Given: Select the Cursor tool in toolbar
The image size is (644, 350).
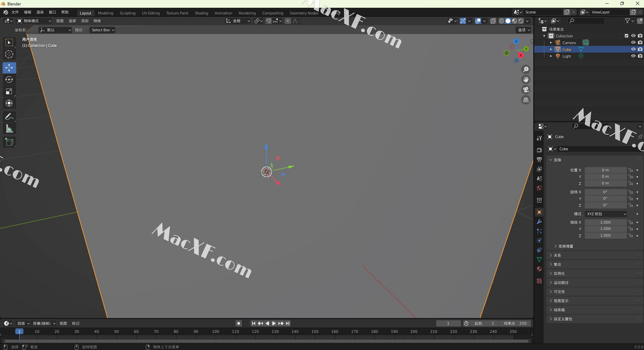Looking at the screenshot, I should click(9, 54).
